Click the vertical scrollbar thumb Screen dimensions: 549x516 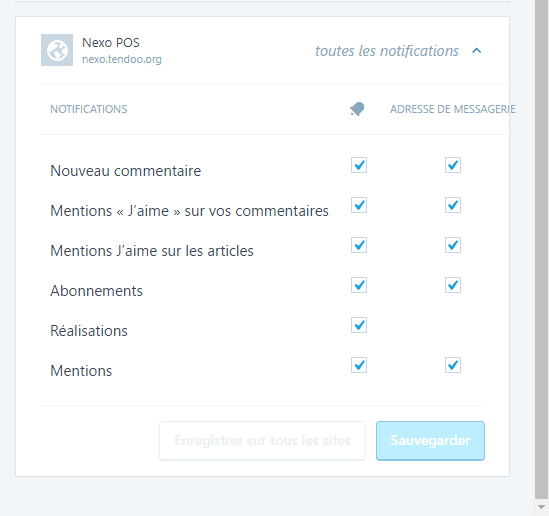pos(541,249)
